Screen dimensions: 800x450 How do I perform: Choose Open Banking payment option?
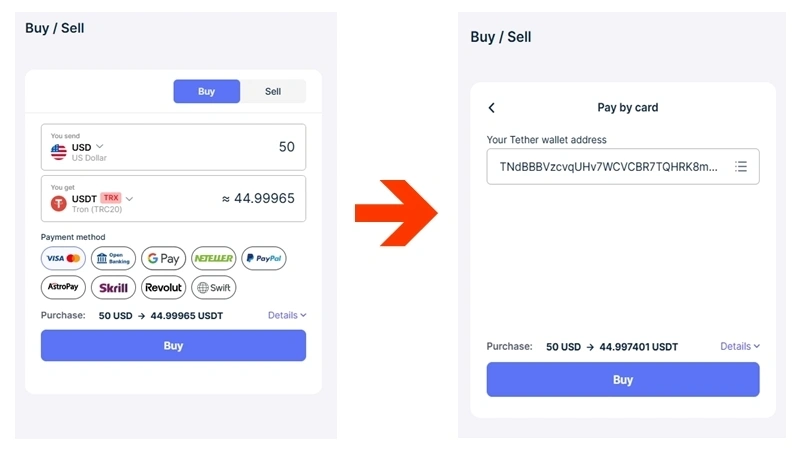113,258
